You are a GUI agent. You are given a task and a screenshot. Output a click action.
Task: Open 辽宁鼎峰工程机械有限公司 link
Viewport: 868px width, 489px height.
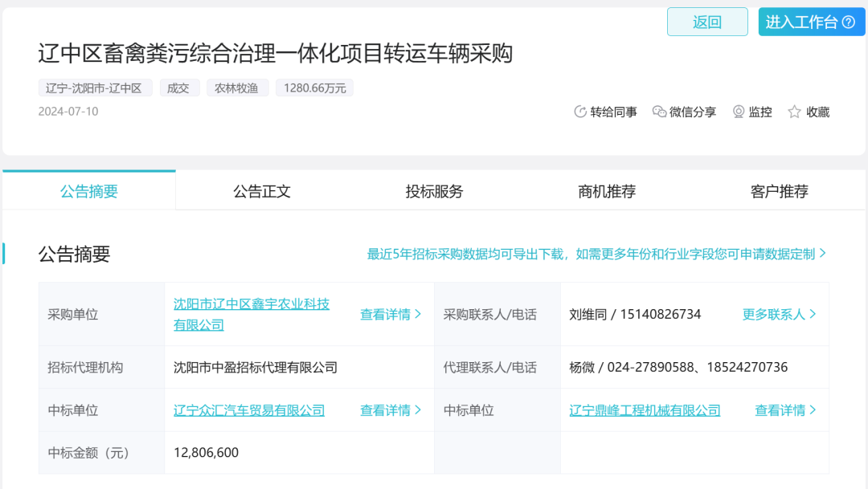645,410
